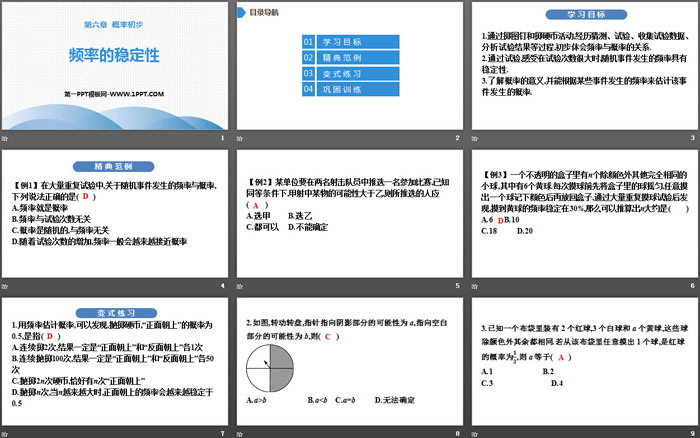Click the animation star icon under slide 9

475,434
